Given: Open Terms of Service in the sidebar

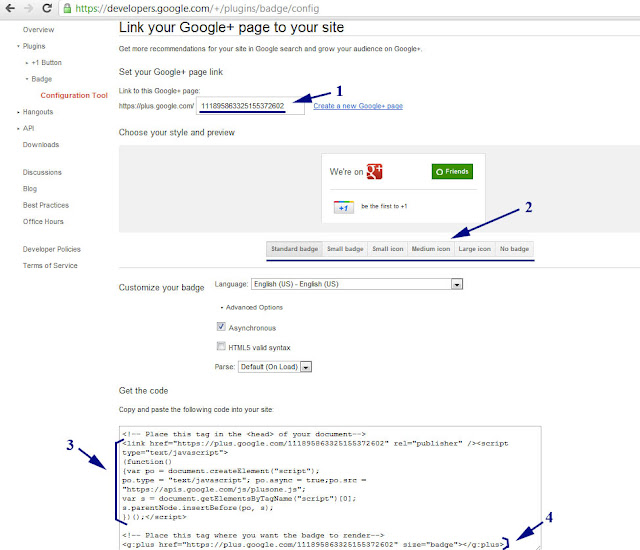Looking at the screenshot, I should point(50,266).
